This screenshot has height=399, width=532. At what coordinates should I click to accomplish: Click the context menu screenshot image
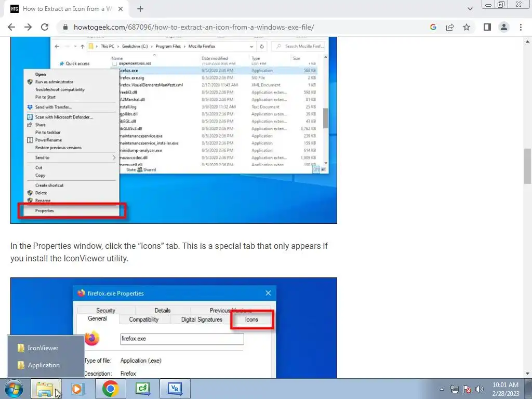tap(174, 130)
